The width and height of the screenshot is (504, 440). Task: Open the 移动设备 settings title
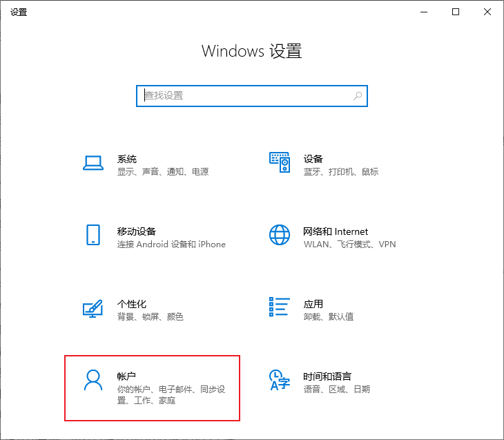coord(137,231)
